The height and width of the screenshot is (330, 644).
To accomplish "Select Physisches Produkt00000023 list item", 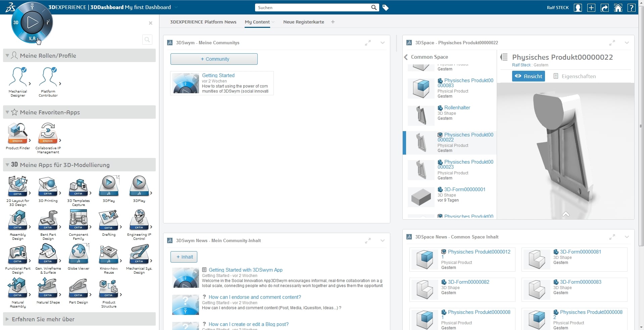I will 450,170.
